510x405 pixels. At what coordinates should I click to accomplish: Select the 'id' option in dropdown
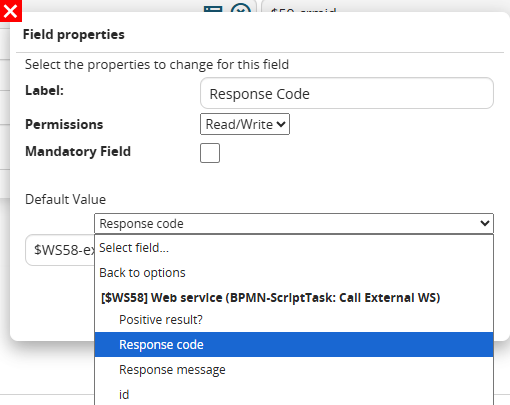point(294,394)
